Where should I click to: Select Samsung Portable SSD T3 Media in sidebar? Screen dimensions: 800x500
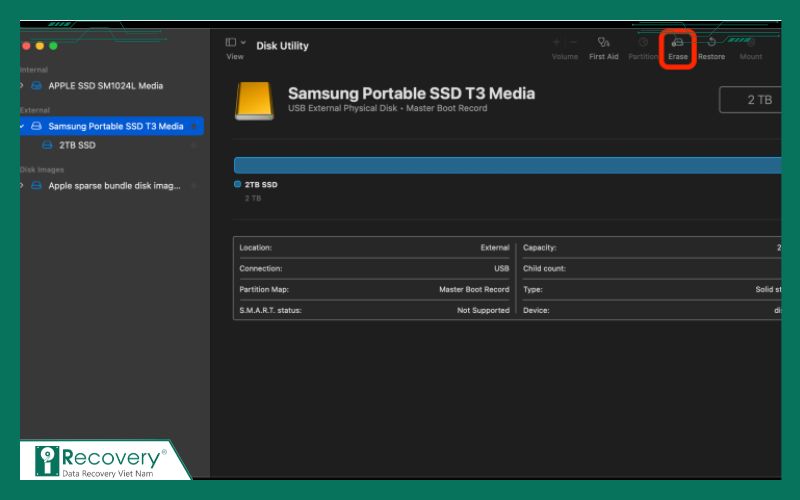[115, 126]
